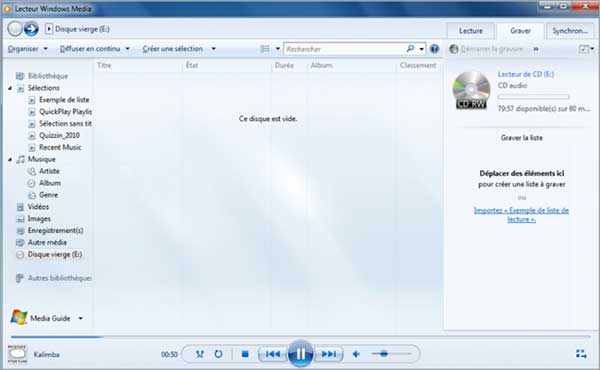Expand the burn toolbar overflow chevron

coord(536,49)
